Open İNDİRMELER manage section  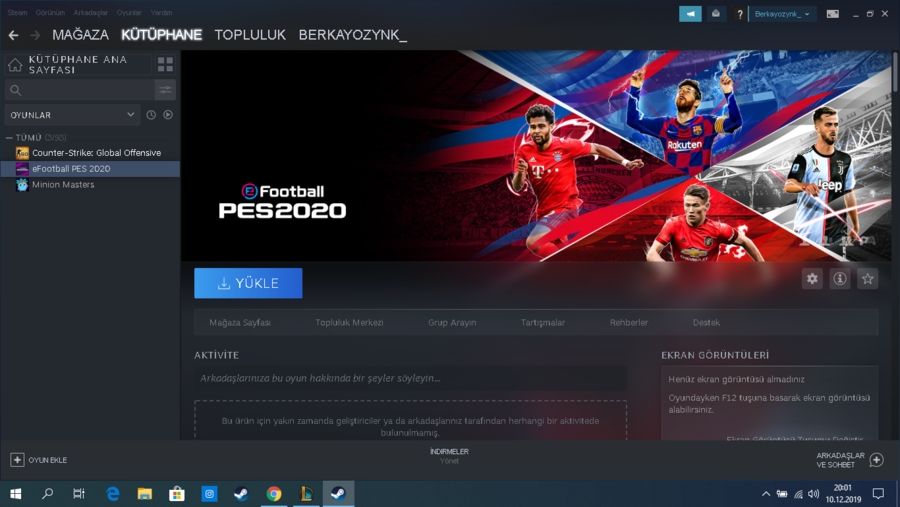pos(449,456)
